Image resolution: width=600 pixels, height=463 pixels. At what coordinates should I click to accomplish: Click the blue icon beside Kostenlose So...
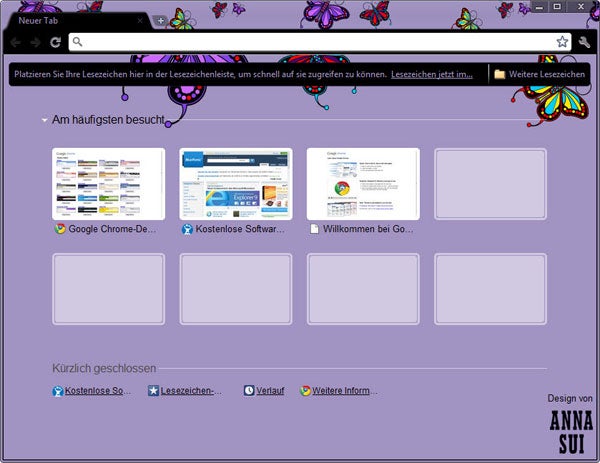58,391
